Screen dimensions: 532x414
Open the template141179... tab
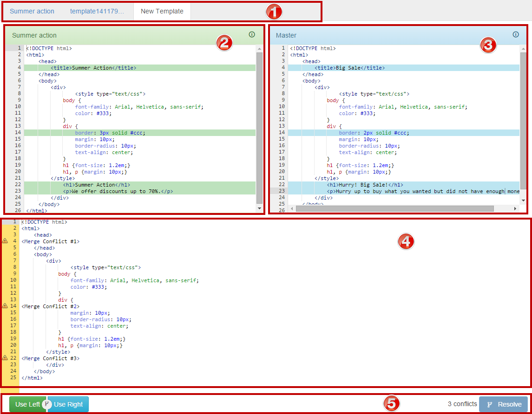[x=97, y=11]
